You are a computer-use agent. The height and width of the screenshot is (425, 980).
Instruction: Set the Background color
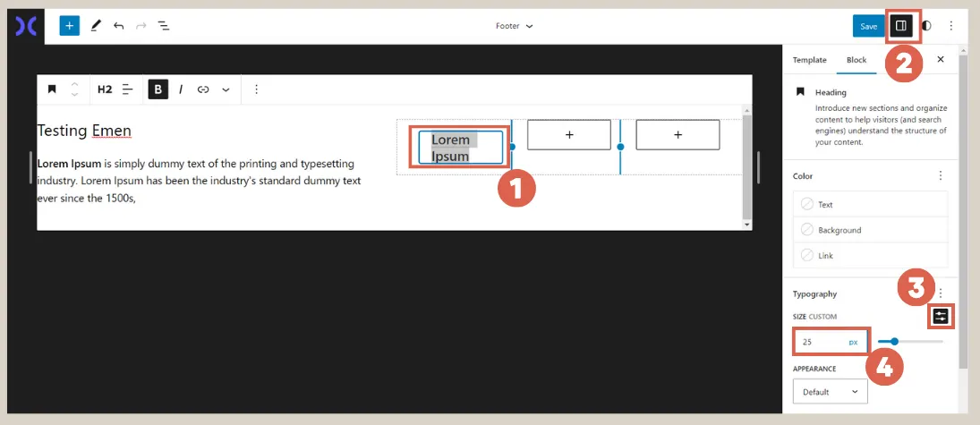pyautogui.click(x=871, y=230)
